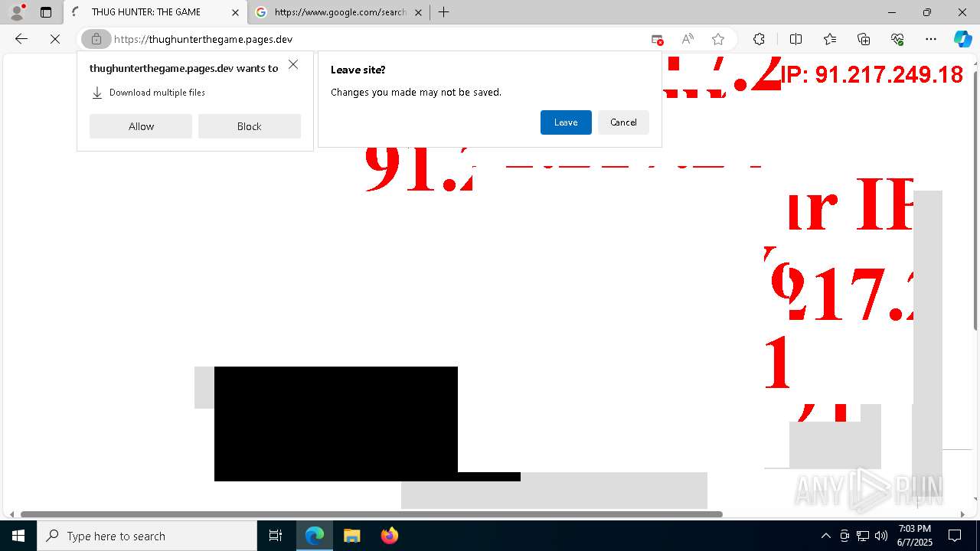Toggle Split screen icon
The image size is (980, 551).
795,39
